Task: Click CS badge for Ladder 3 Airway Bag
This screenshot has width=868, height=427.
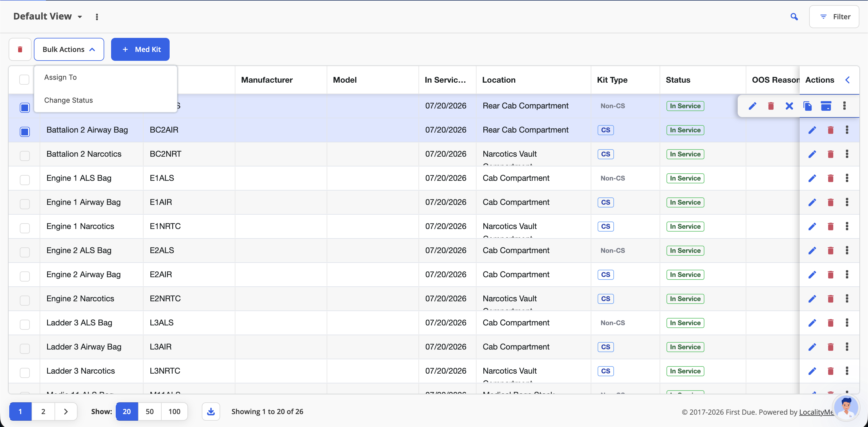Action: pos(606,347)
